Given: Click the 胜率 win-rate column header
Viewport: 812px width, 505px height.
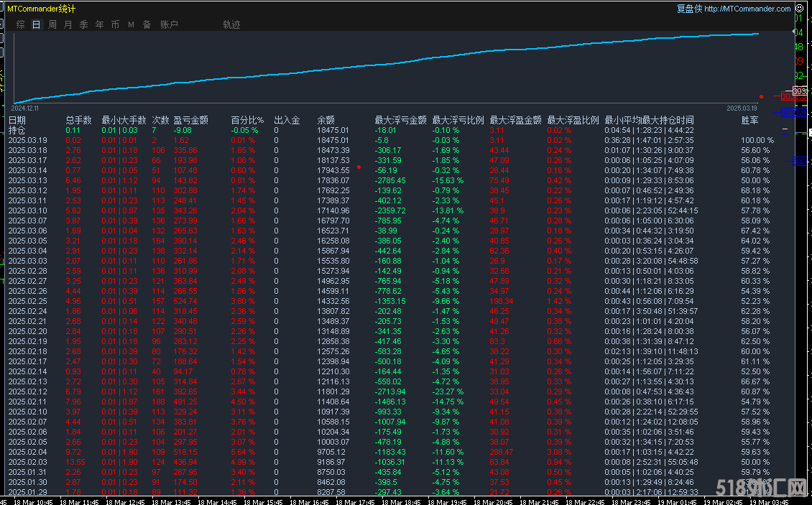Looking at the screenshot, I should click(x=750, y=120).
